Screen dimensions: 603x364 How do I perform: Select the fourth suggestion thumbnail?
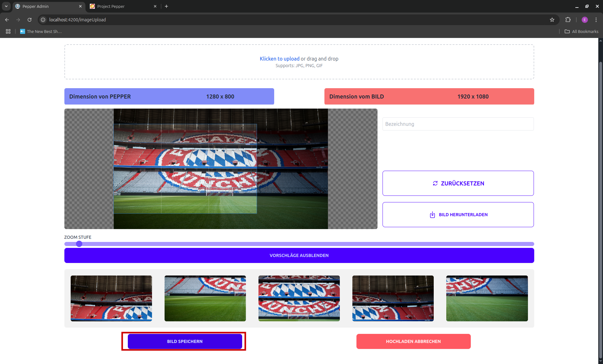pyautogui.click(x=393, y=298)
